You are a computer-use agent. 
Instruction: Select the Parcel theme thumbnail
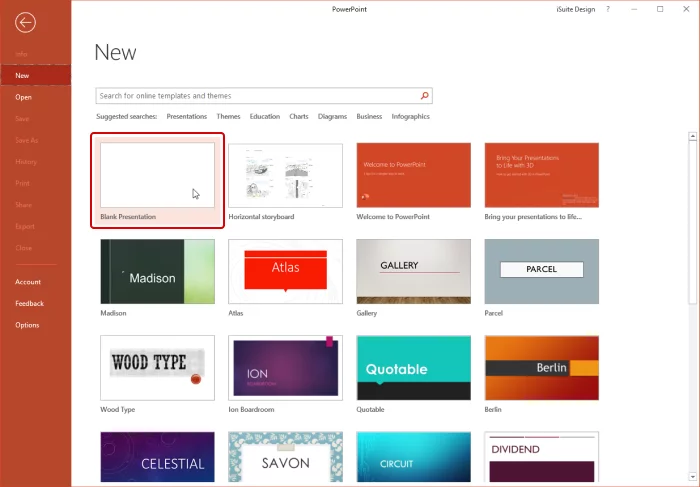(542, 271)
